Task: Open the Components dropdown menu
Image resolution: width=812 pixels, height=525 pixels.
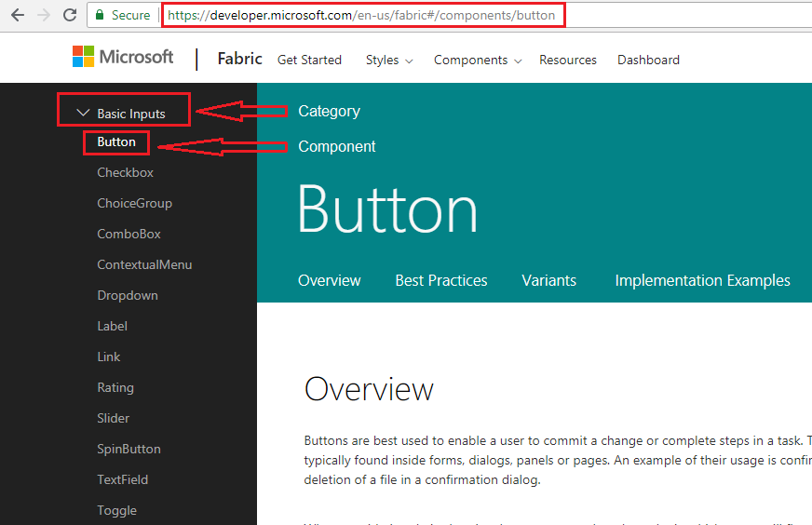Action: coord(477,60)
